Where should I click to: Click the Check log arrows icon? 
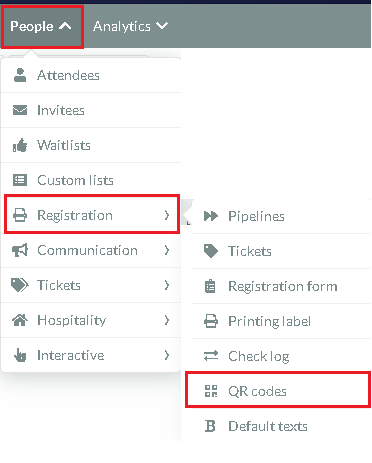click(x=211, y=356)
